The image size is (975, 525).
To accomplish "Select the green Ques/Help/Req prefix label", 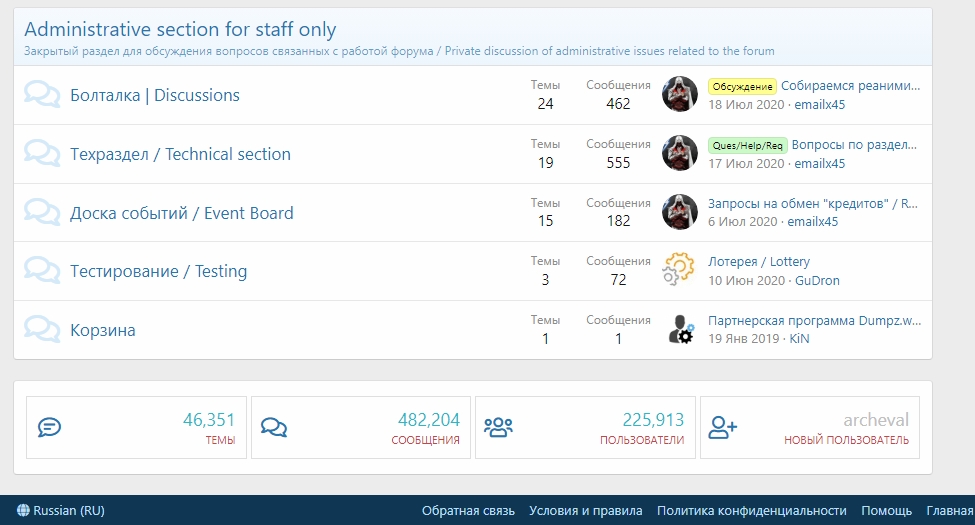I will coord(747,146).
